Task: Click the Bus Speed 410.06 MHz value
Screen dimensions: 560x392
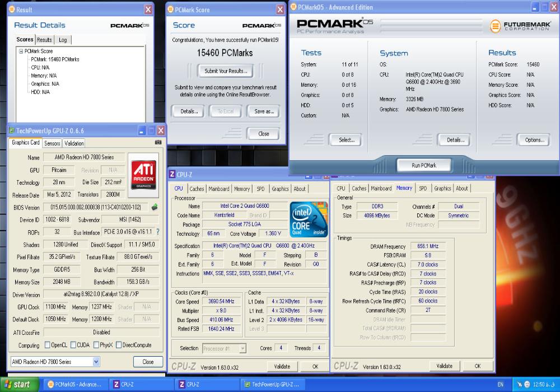Action: coord(221,320)
